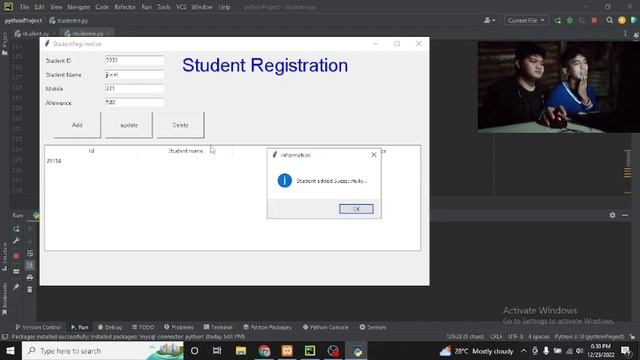
Task: Open File Explorer from the taskbar
Action: 241,351
